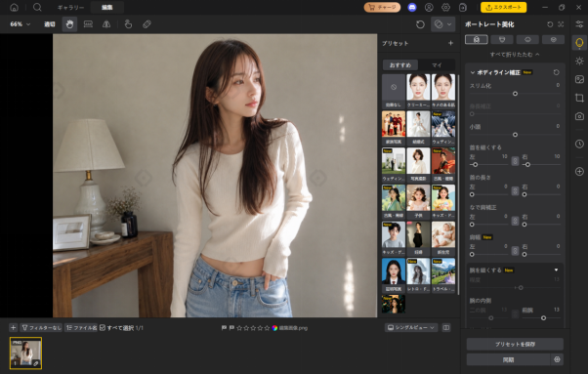588x374 pixels.
Task: Switch to the ギャラリー tab
Action: click(x=71, y=8)
